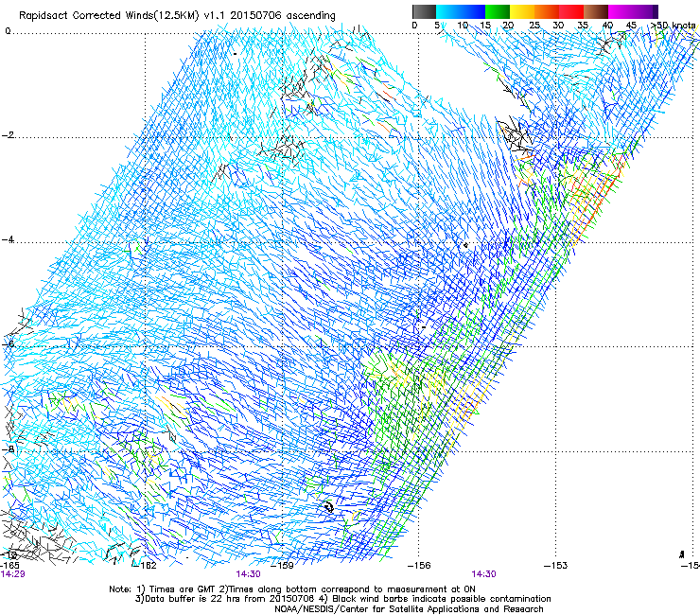Viewport: 700px width, 615px height.
Task: Click the gray 0-5 knots color swatch
Action: point(424,11)
